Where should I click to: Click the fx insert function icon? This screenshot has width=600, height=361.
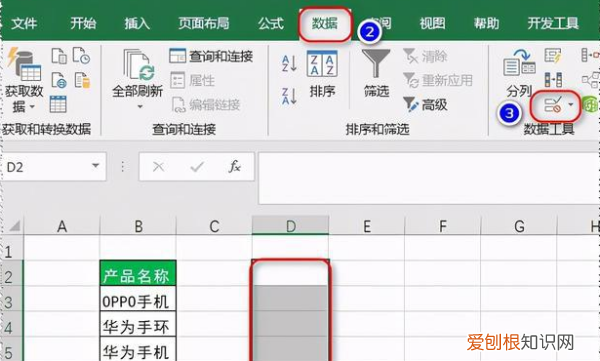pyautogui.click(x=235, y=167)
